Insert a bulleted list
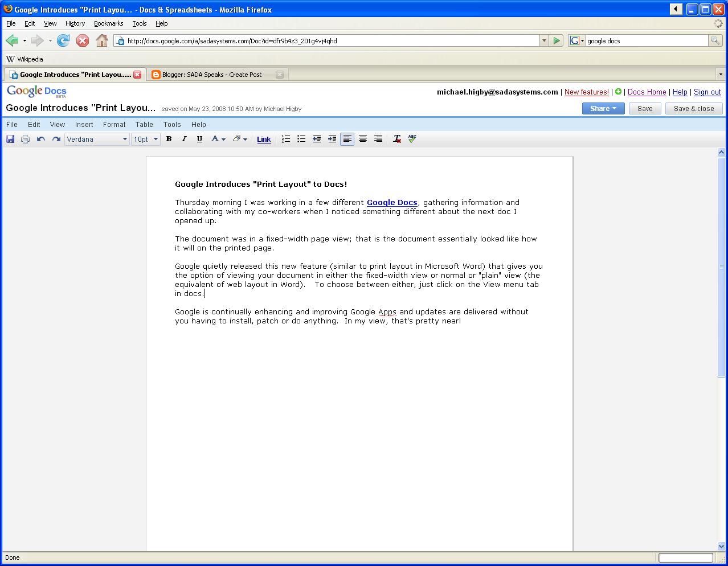The height and width of the screenshot is (566, 728). click(x=301, y=139)
